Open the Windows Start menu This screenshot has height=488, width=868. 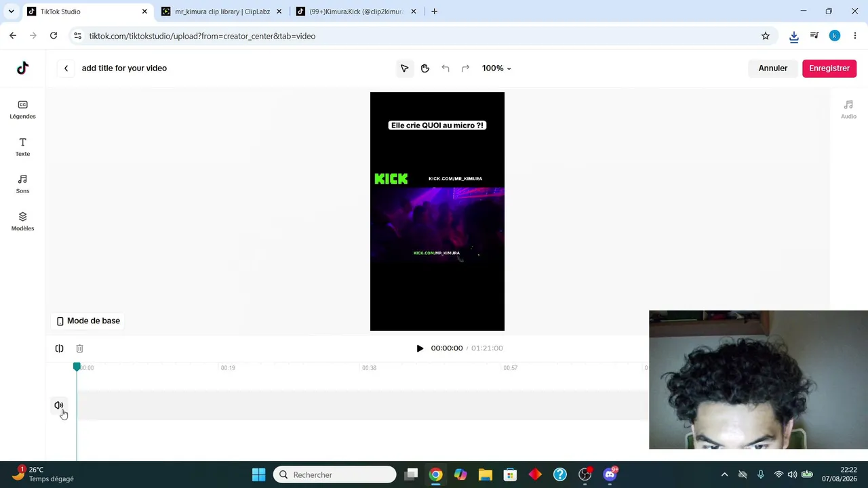pyautogui.click(x=259, y=474)
